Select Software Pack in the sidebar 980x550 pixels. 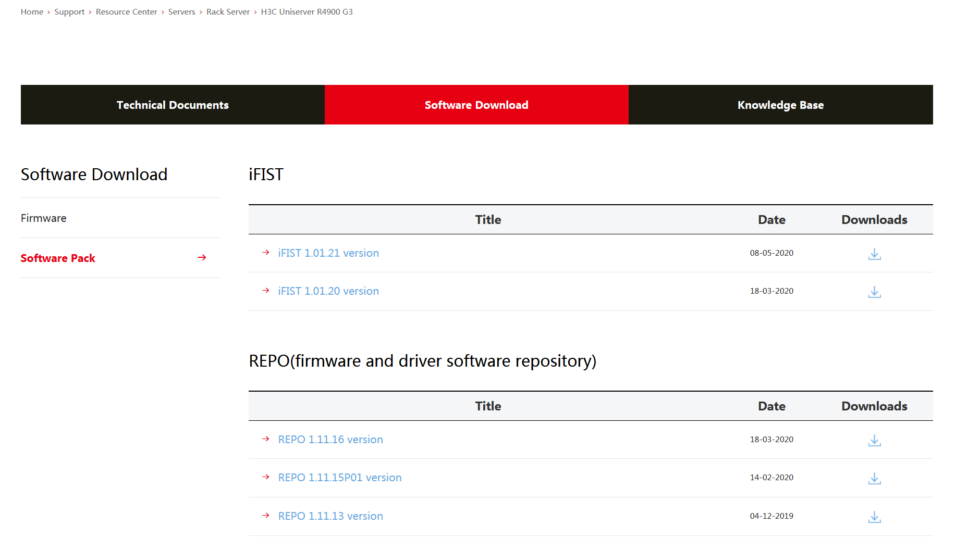(58, 258)
